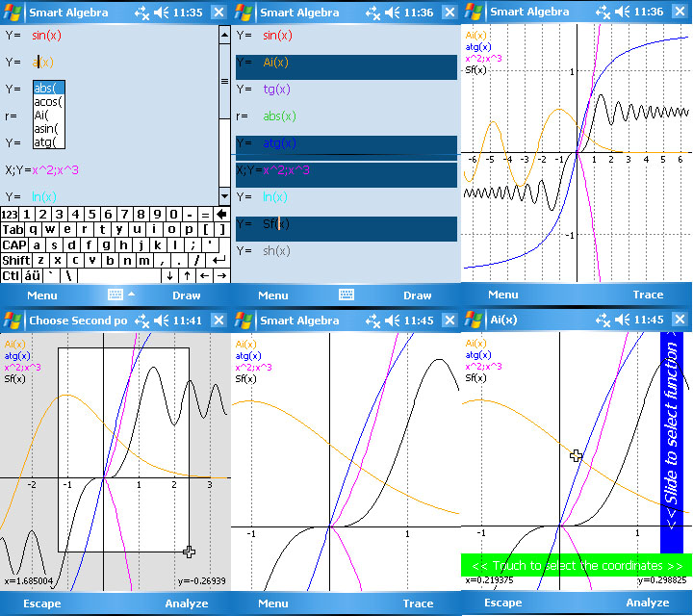Deselect the highlighted Ai(x) row in the 11:36 list
Screen dimensions: 693x616
tap(346, 67)
